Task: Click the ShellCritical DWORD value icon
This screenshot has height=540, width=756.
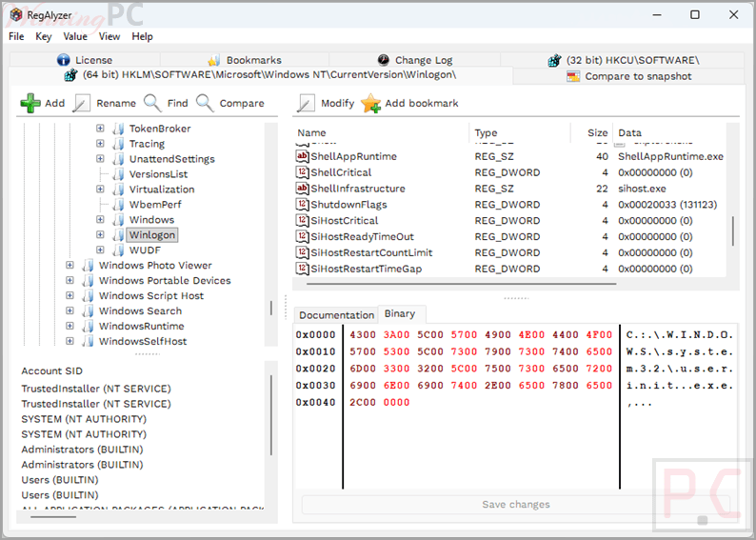Action: [302, 172]
